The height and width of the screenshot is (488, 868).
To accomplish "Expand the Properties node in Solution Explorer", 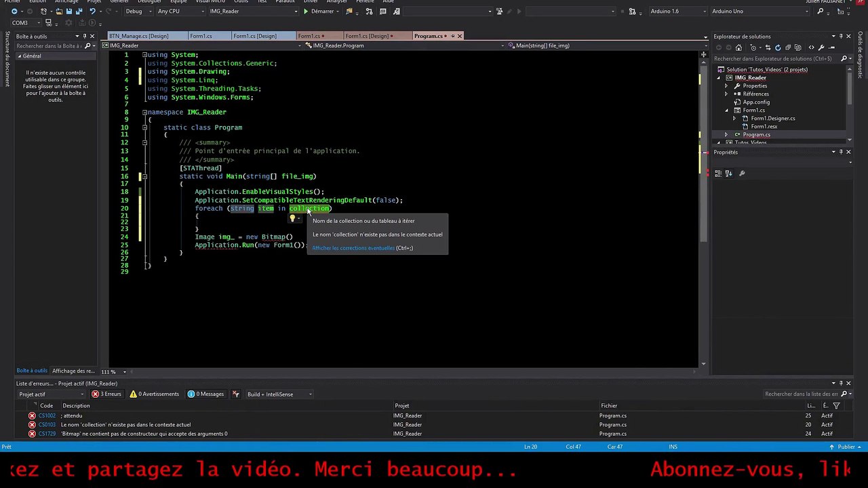I will [x=726, y=86].
